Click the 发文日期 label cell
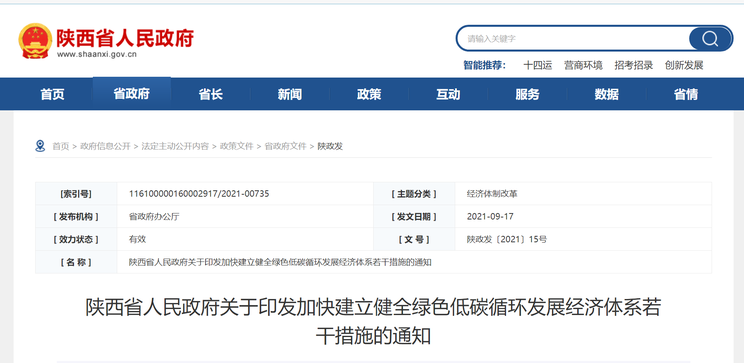This screenshot has width=744, height=363. point(414,216)
